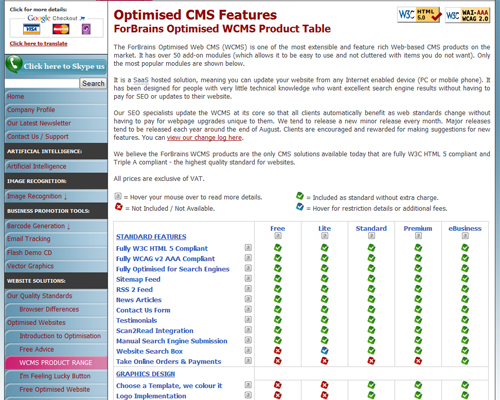Click details icon for Website Search Box row
This screenshot has height=400, width=500.
click(x=248, y=351)
